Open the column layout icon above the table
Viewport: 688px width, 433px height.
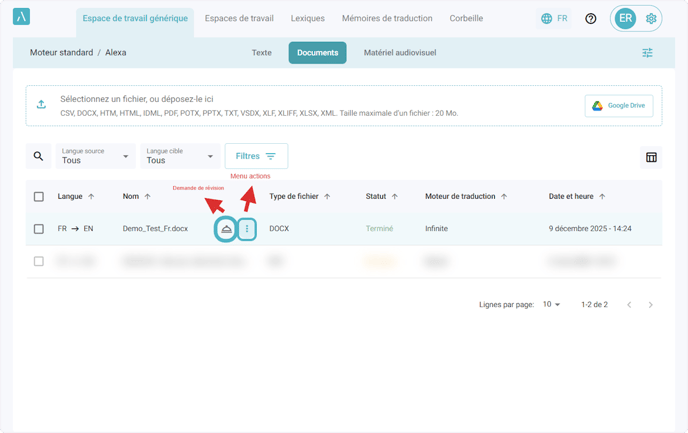coord(651,157)
